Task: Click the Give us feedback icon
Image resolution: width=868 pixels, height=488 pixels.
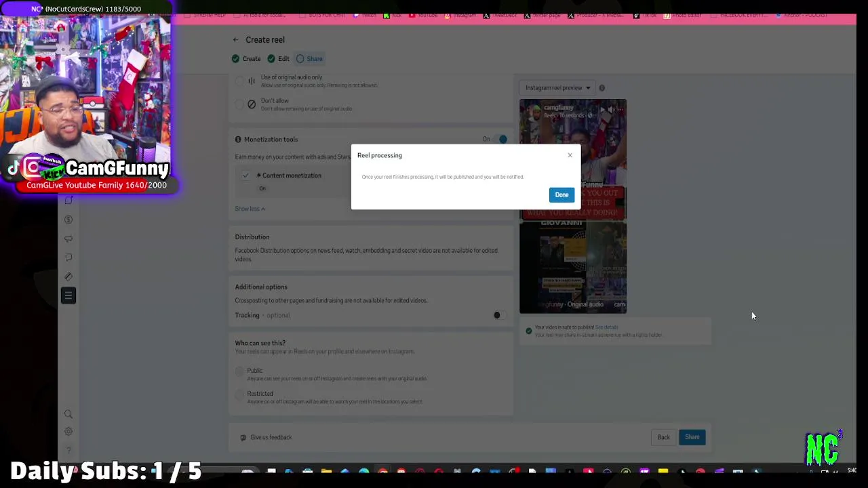Action: pos(243,438)
